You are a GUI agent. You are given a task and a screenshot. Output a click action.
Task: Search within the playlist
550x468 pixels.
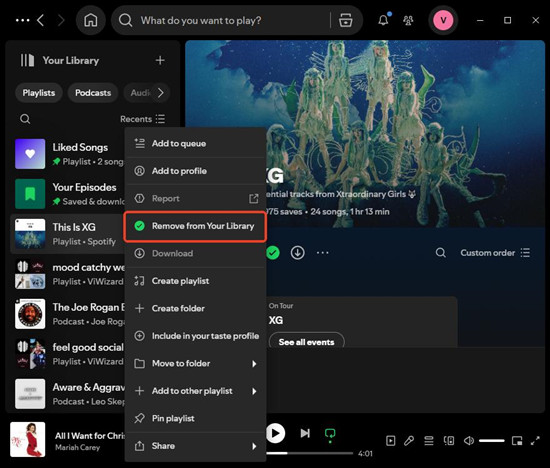(x=441, y=253)
